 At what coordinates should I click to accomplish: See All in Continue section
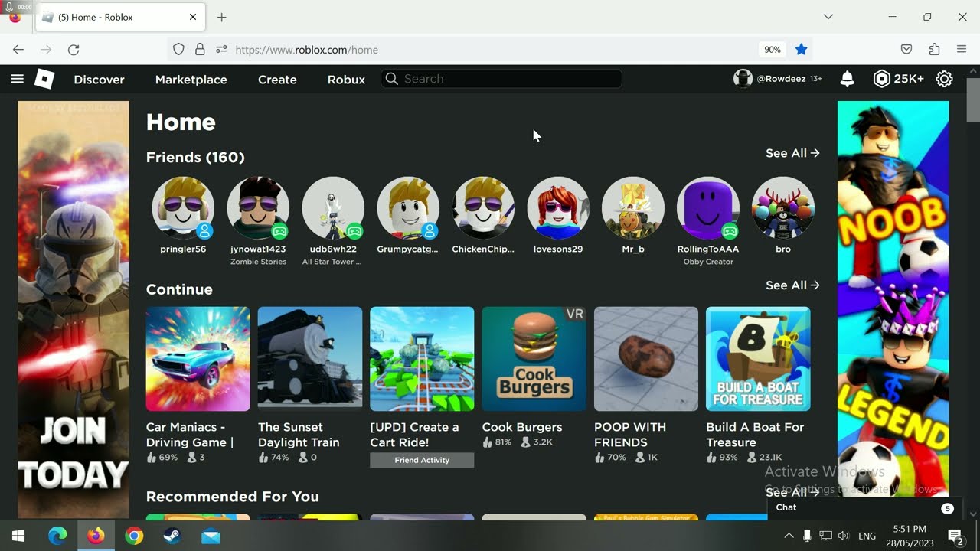(792, 285)
